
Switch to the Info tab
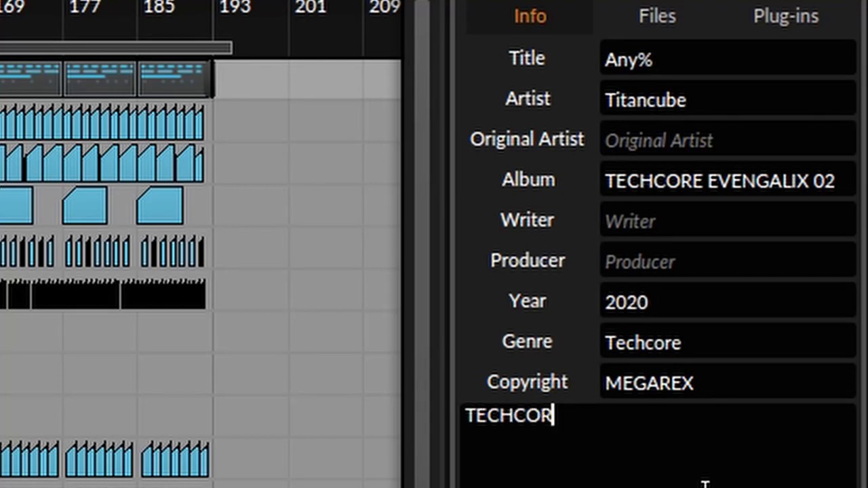(530, 16)
